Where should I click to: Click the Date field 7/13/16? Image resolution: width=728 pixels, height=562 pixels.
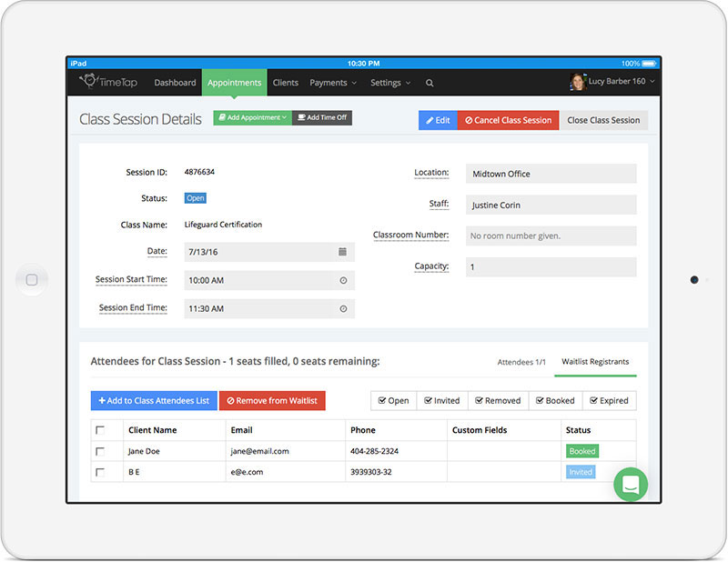(x=269, y=252)
